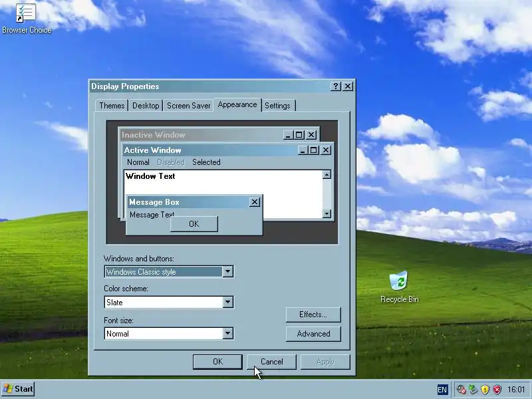Click the Active Window preview minimize button
This screenshot has width=532, height=399.
tap(303, 150)
